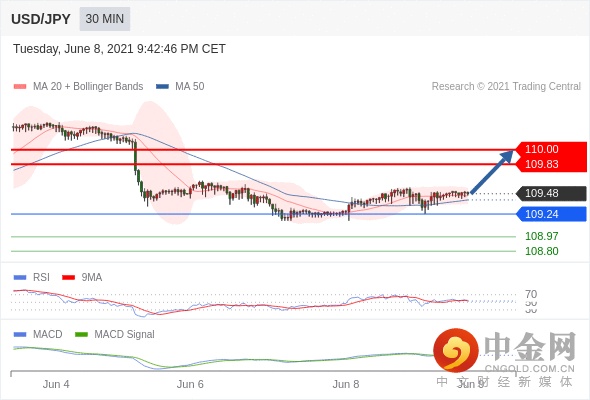Click the 110.00 resistance price tag
590x400 pixels.
click(x=551, y=149)
